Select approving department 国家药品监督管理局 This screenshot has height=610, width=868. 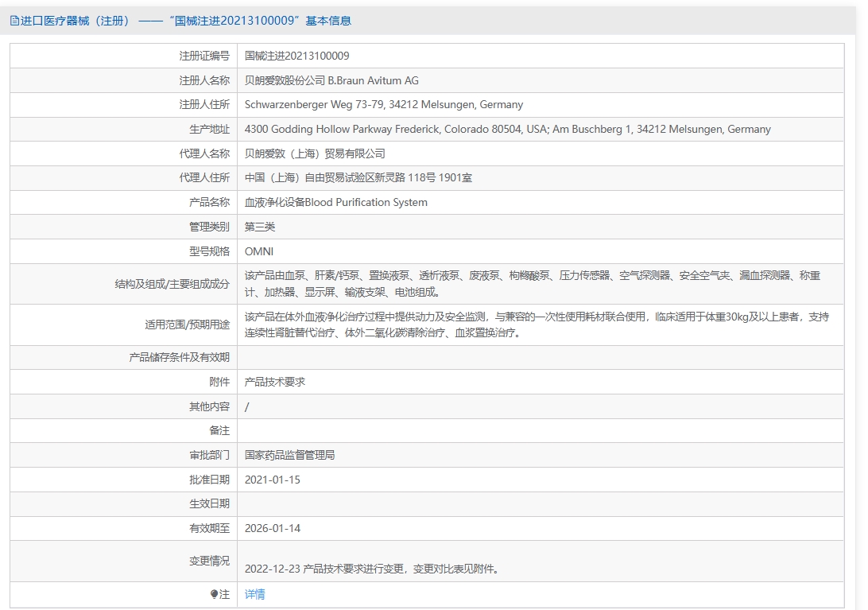(x=289, y=455)
